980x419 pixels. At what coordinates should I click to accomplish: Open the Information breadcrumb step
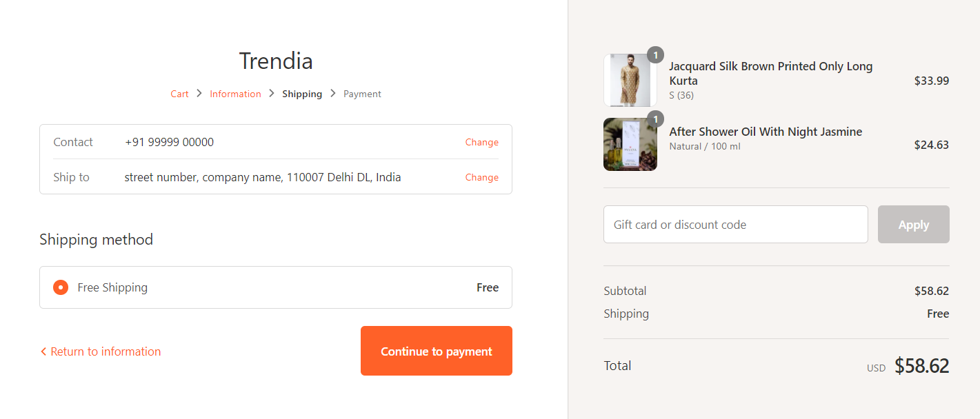pos(235,94)
